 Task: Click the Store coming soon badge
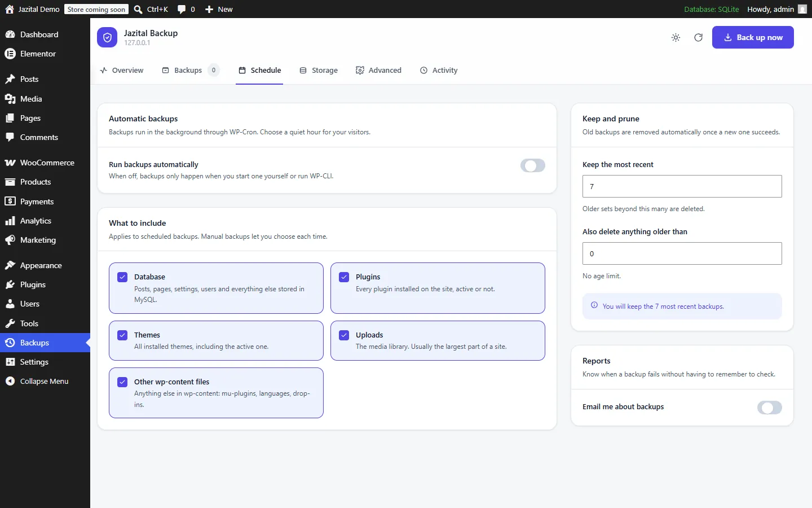(96, 9)
